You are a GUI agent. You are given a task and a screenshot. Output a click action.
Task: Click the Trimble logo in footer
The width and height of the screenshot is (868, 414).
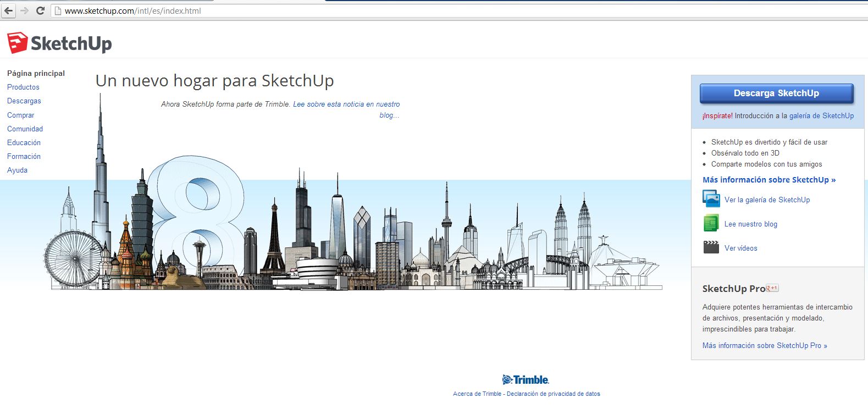click(x=526, y=379)
